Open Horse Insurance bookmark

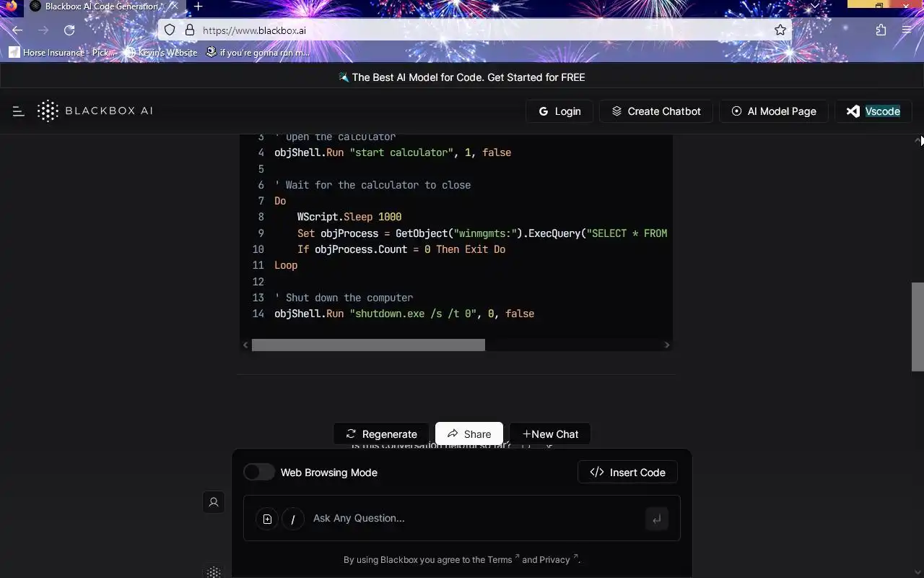click(x=62, y=52)
